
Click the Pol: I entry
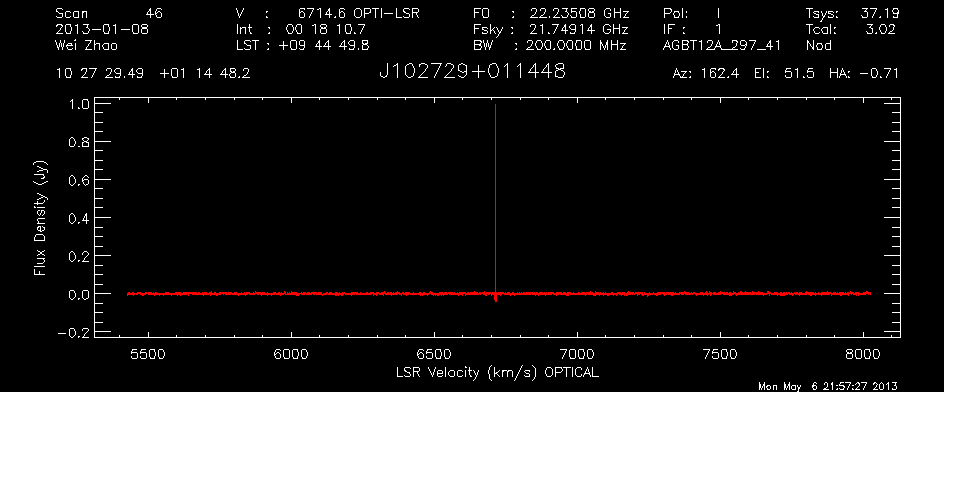coord(692,13)
